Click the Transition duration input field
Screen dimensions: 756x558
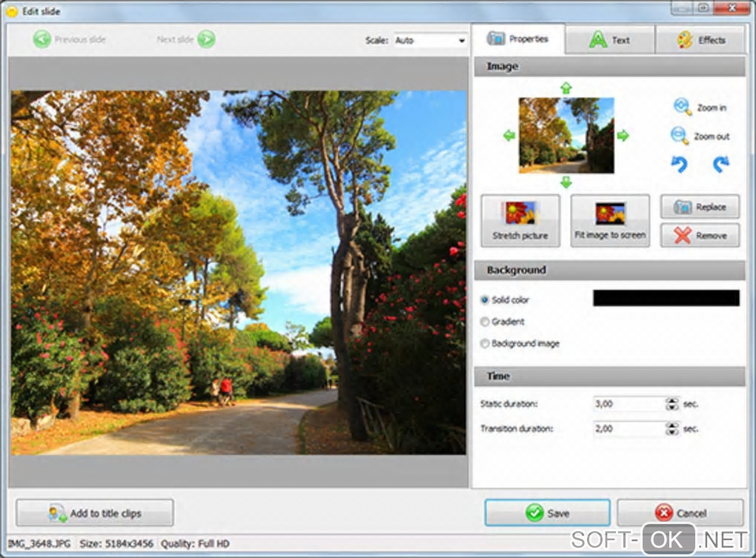click(x=629, y=428)
